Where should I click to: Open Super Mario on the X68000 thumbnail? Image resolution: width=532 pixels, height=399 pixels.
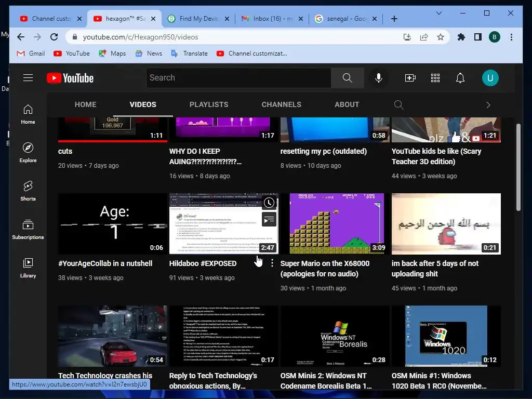335,223
